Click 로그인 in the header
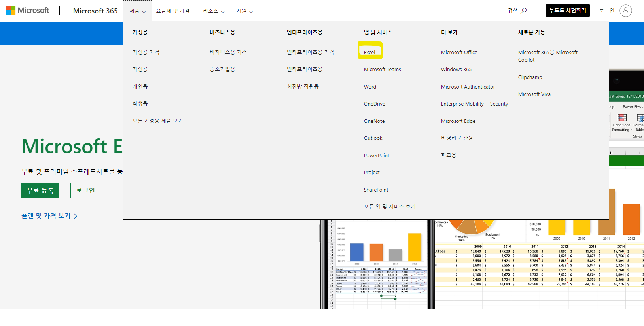 click(606, 11)
